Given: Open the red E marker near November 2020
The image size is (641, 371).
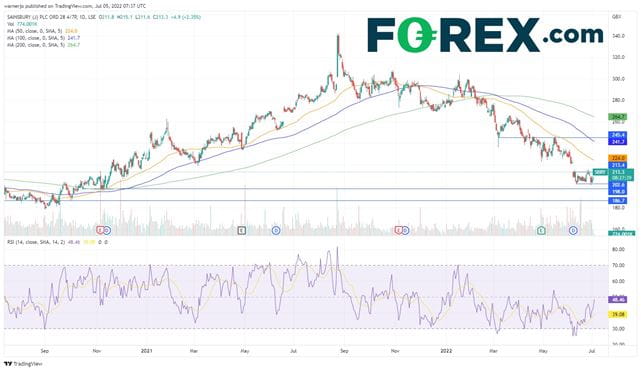Looking at the screenshot, I should (x=100, y=231).
